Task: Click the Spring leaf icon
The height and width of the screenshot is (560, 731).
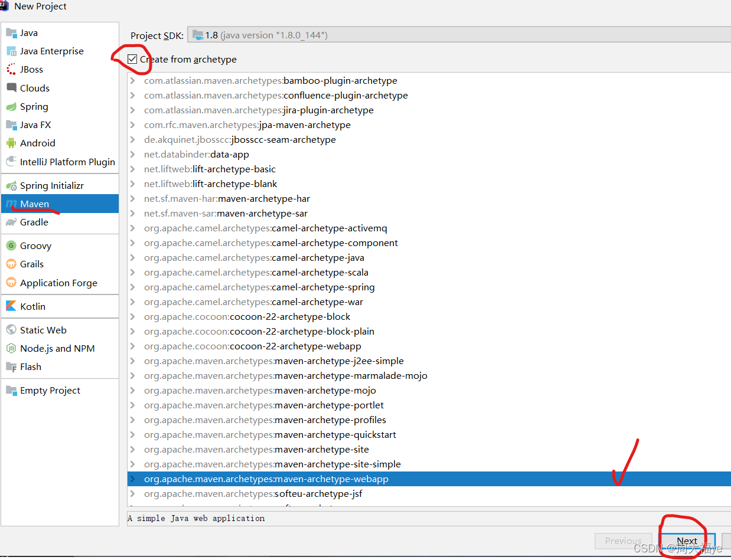Action: click(x=11, y=107)
